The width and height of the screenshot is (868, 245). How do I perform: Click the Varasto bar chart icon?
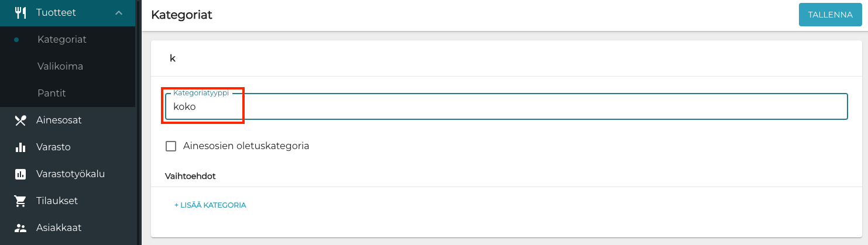[20, 147]
